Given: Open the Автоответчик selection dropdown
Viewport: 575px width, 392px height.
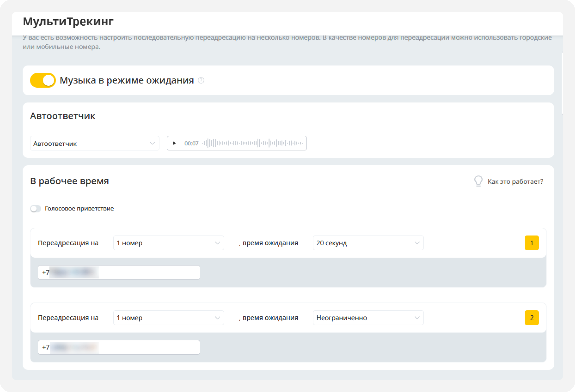Looking at the screenshot, I should pos(94,143).
